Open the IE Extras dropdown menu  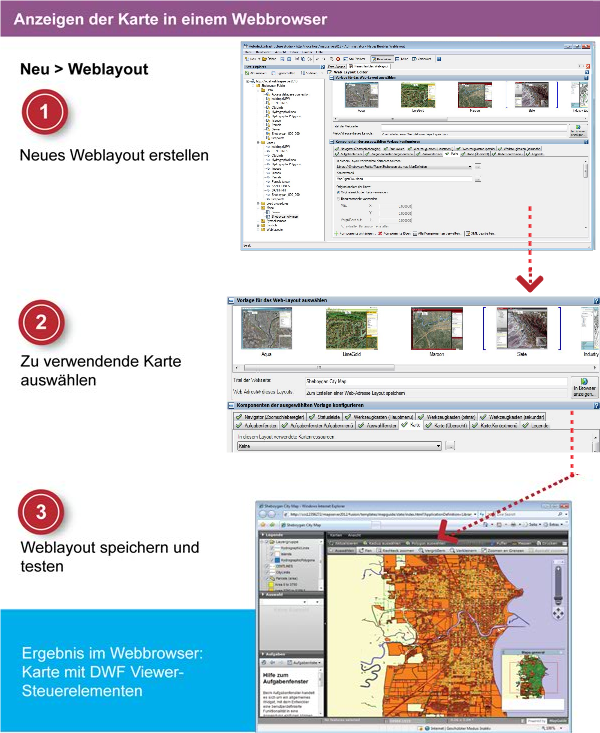tap(553, 525)
